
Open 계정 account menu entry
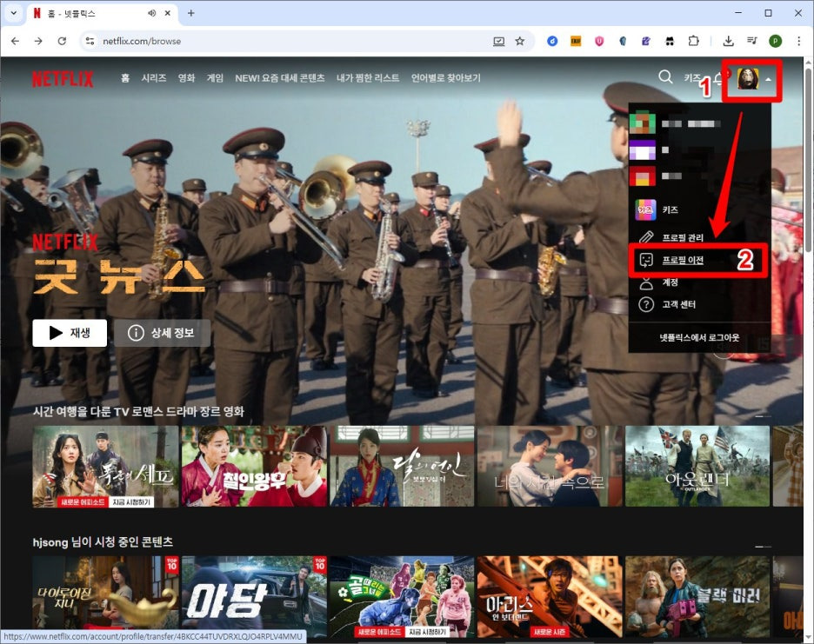click(658, 282)
